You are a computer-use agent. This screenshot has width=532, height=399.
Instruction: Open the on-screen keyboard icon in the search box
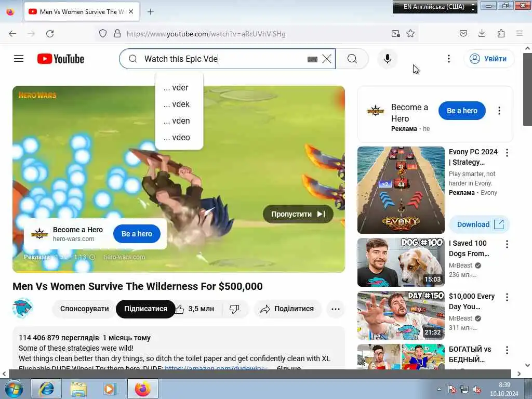312,59
